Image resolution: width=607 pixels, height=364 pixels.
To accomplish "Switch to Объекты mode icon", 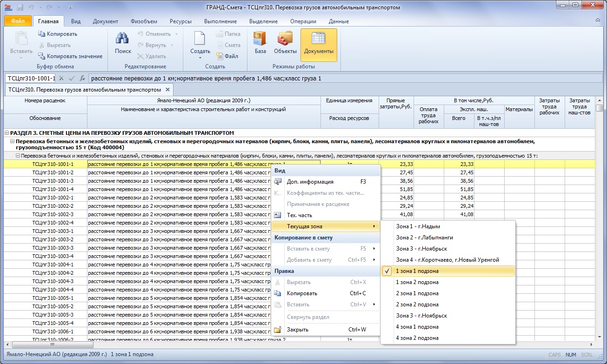I will click(x=285, y=40).
